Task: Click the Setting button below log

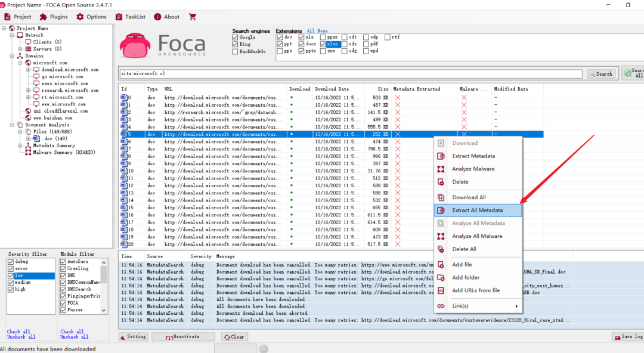Action: tap(134, 336)
